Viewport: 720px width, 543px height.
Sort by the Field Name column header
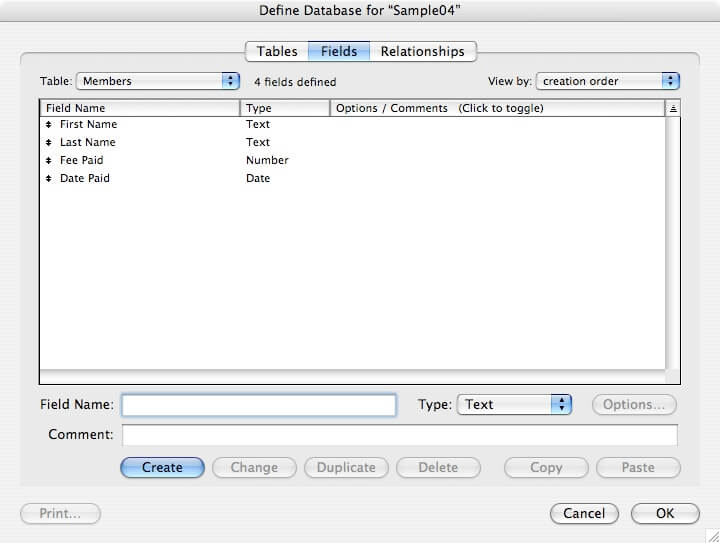coord(140,108)
